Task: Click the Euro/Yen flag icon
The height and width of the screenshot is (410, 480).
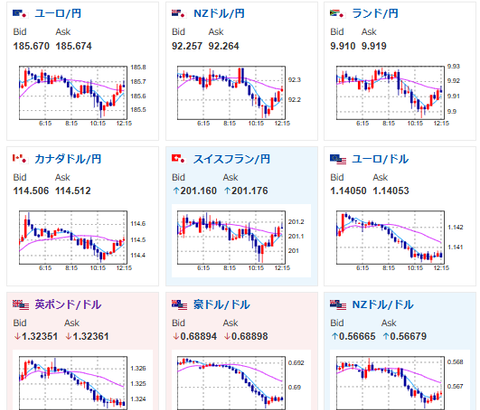Action: pyautogui.click(x=20, y=14)
